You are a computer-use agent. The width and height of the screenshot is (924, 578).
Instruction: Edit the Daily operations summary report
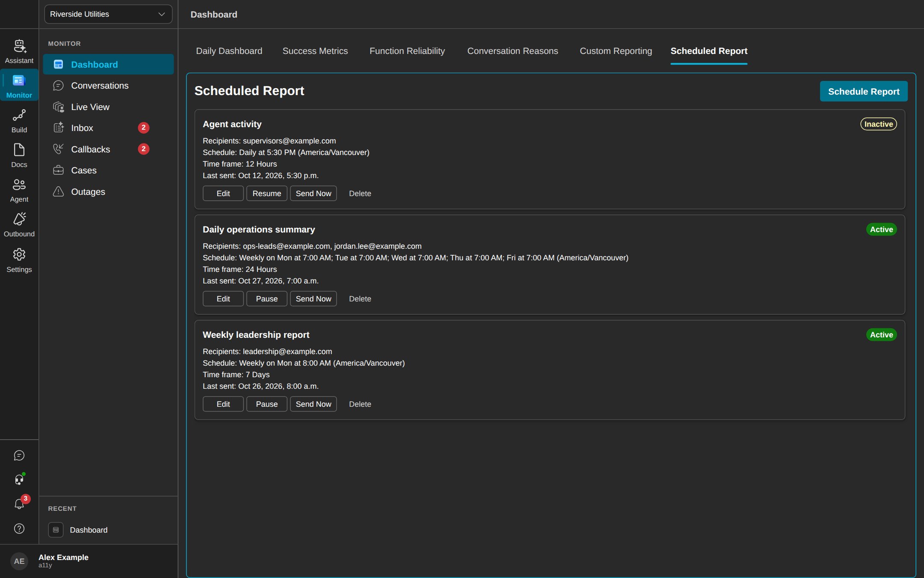tap(223, 299)
